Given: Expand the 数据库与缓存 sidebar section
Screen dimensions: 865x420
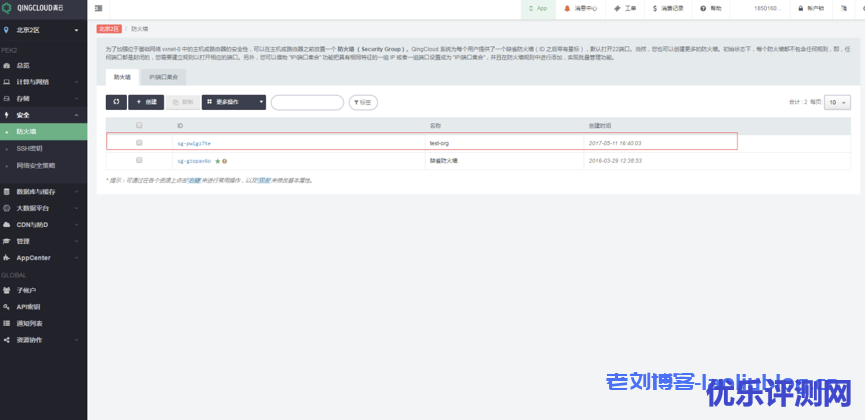Looking at the screenshot, I should coord(43,191).
